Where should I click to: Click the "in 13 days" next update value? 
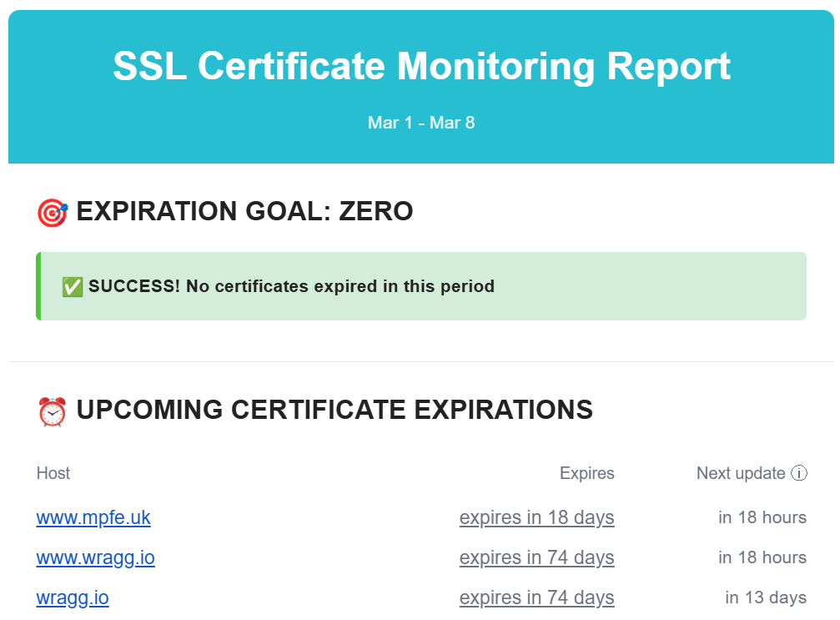(x=765, y=597)
